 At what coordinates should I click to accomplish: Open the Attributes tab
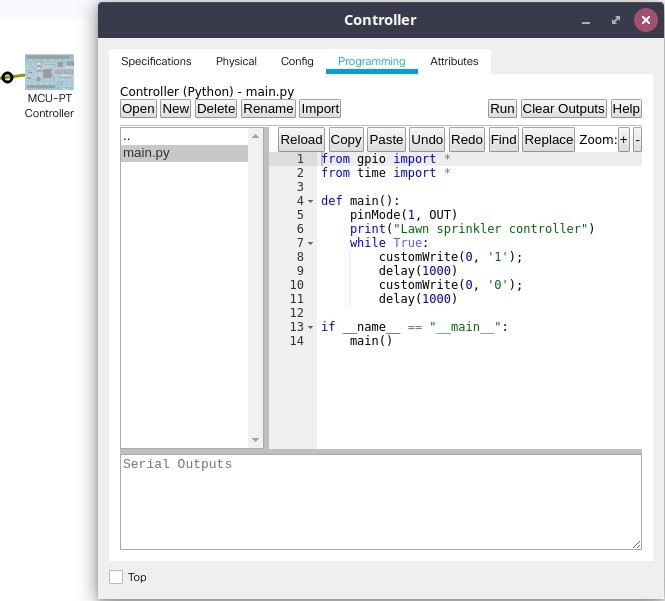[454, 61]
